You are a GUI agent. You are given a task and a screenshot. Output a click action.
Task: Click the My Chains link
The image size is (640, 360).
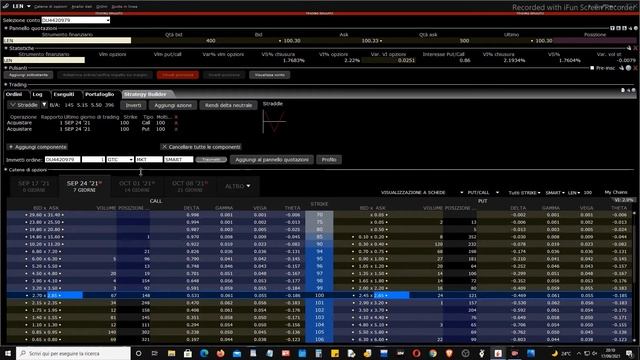click(x=616, y=192)
